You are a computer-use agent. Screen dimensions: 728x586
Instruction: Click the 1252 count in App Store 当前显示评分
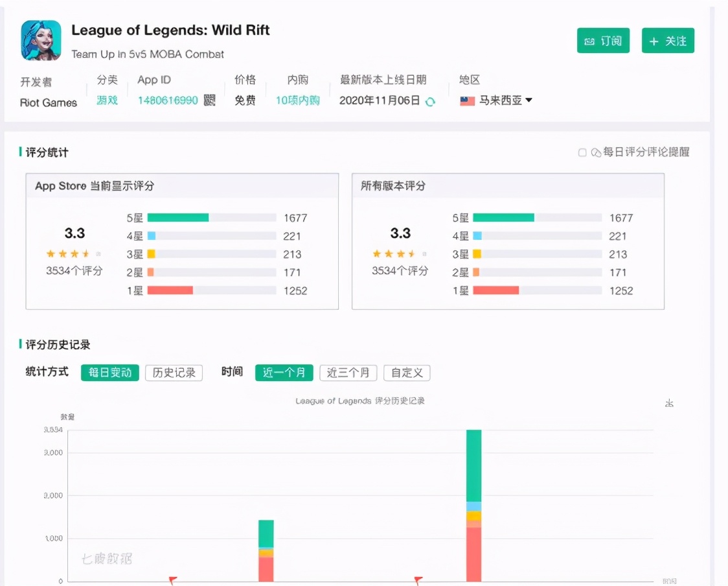(295, 291)
